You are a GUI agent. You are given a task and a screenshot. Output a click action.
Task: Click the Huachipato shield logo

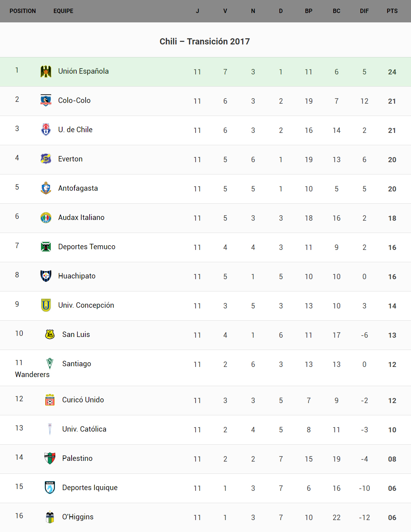[x=46, y=276]
